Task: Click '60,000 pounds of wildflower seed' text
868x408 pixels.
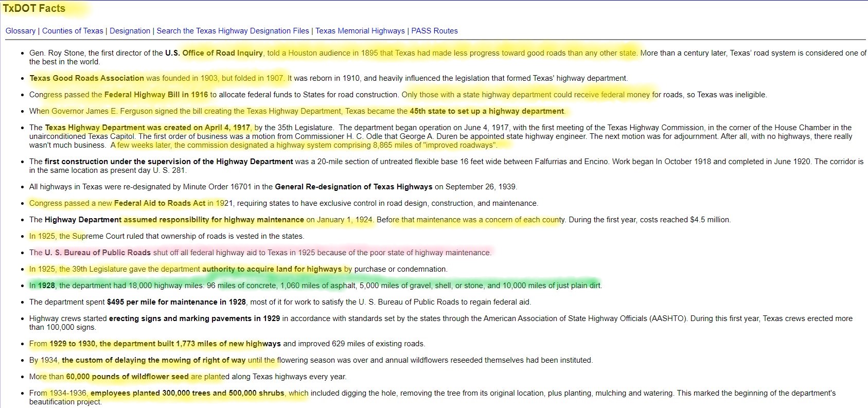Action: [x=128, y=377]
